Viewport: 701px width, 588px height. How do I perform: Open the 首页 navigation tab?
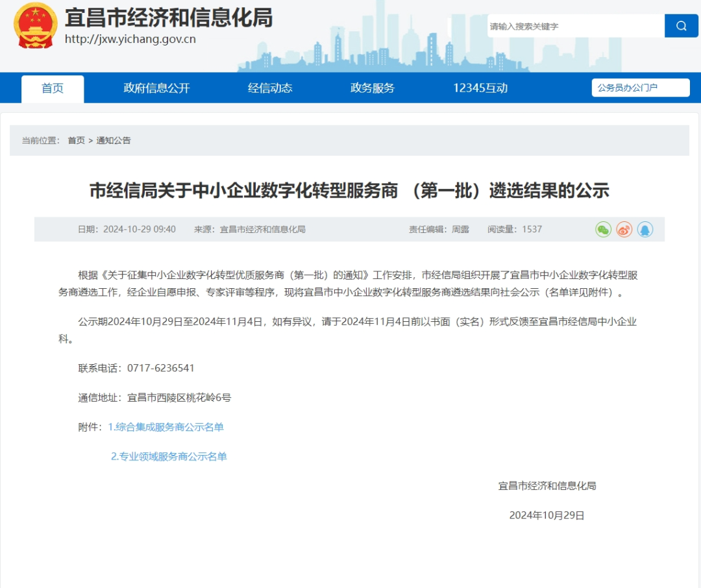tap(53, 88)
